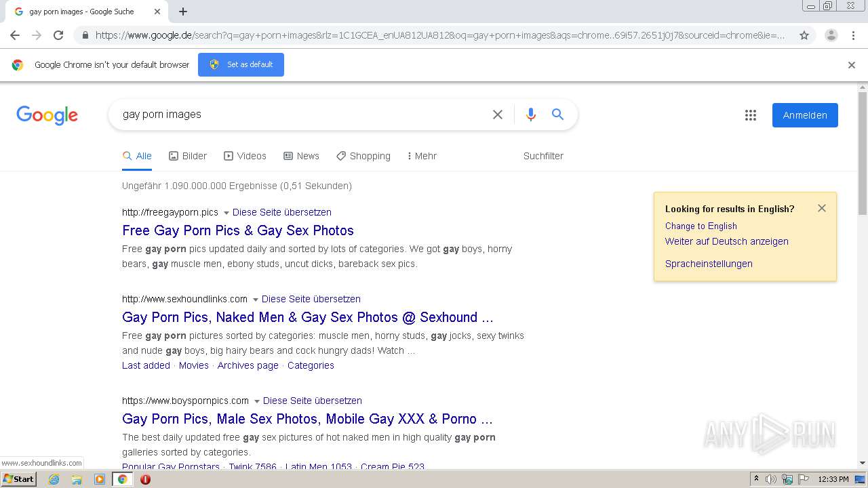This screenshot has width=868, height=488.
Task: Open the Movies sitelink
Action: click(194, 365)
